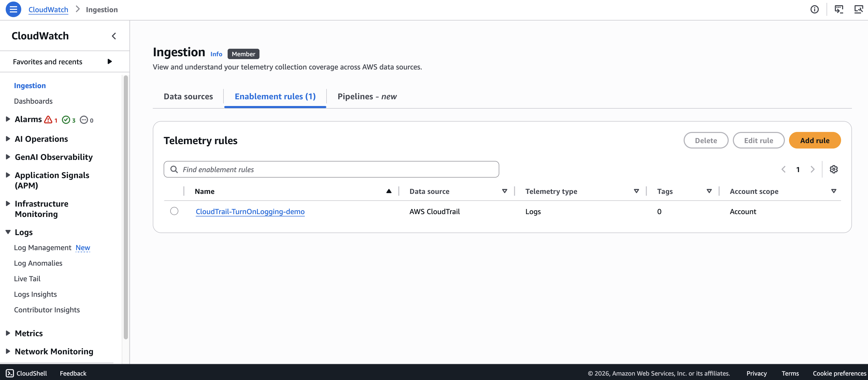Screen dimensions: 868x380
Task: Switch to the Data sources tab
Action: pyautogui.click(x=188, y=96)
